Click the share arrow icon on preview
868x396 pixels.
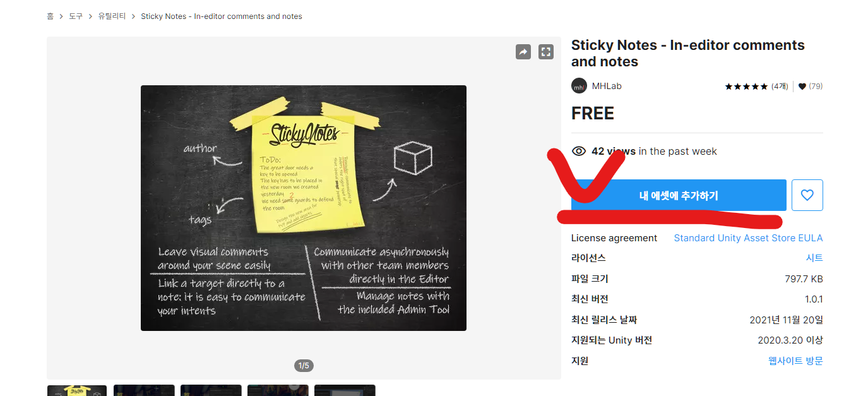(523, 52)
